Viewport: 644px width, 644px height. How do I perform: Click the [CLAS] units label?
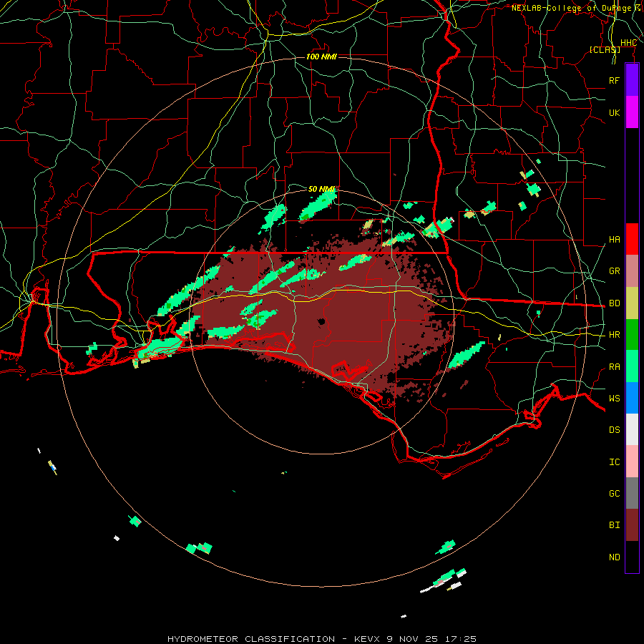pos(605,49)
